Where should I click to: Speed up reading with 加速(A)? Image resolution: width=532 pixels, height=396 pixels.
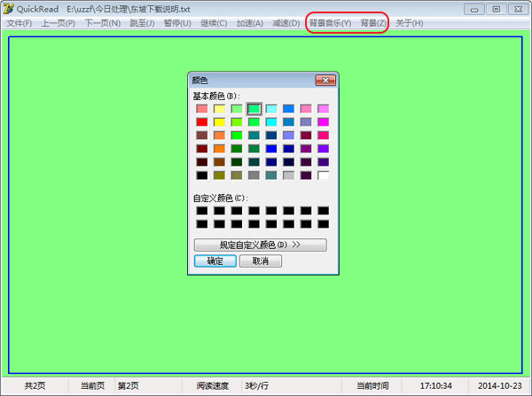[250, 23]
